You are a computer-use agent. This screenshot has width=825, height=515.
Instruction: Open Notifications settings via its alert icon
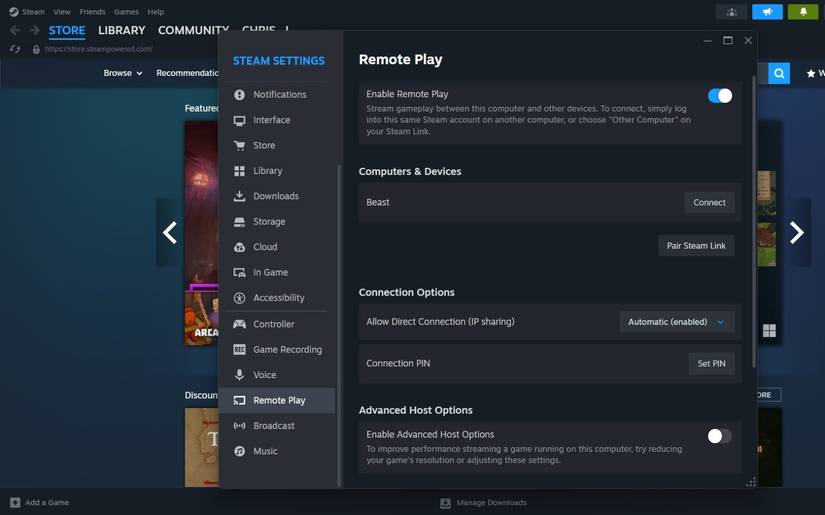pos(239,95)
